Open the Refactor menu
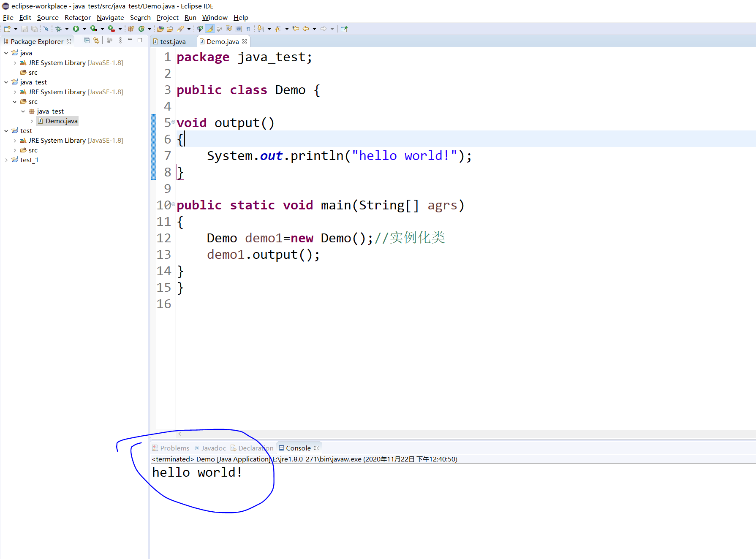This screenshot has width=756, height=559. pos(78,17)
